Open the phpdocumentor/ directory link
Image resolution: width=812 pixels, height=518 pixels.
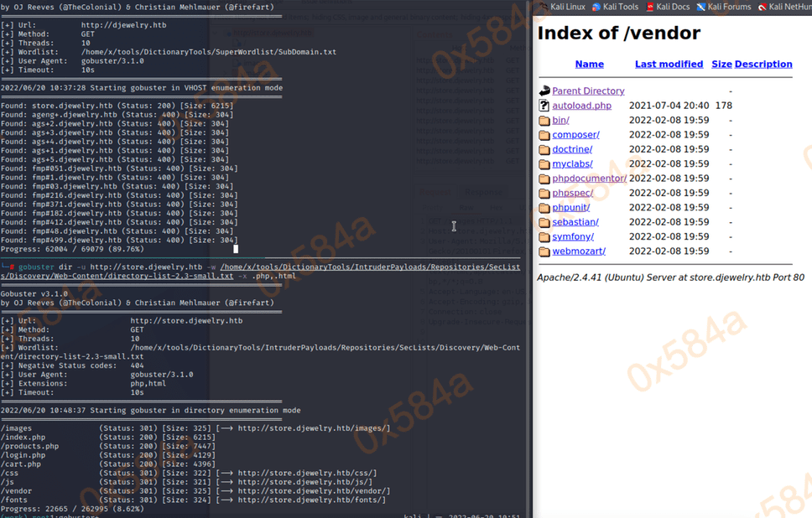(x=589, y=179)
